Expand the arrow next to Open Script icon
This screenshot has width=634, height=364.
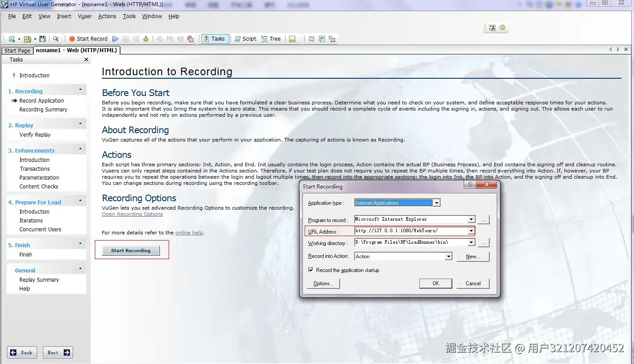click(x=34, y=39)
